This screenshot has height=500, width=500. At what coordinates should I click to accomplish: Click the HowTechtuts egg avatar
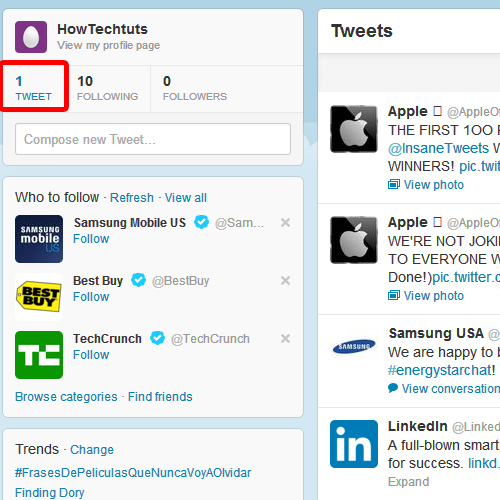coord(31,37)
